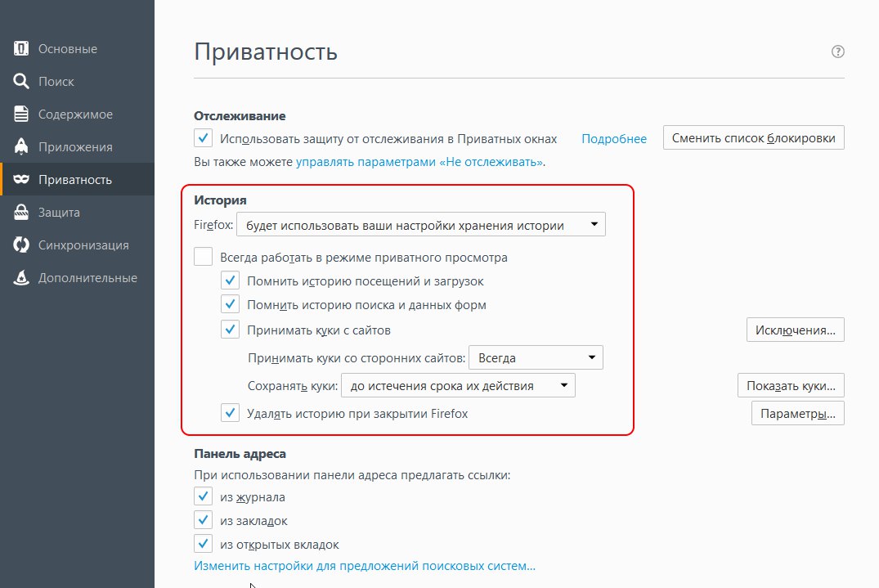Image resolution: width=879 pixels, height=588 pixels.
Task: Open the Синхронизация section
Action: (x=78, y=245)
